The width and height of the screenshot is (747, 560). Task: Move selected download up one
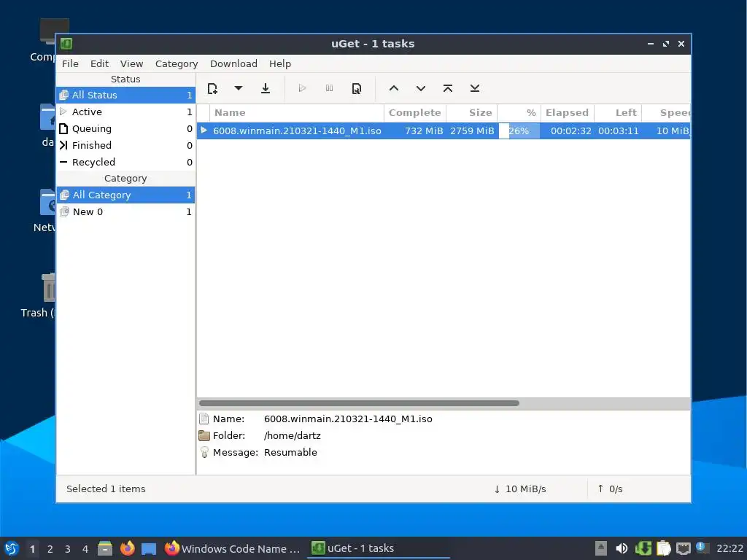[x=393, y=88]
